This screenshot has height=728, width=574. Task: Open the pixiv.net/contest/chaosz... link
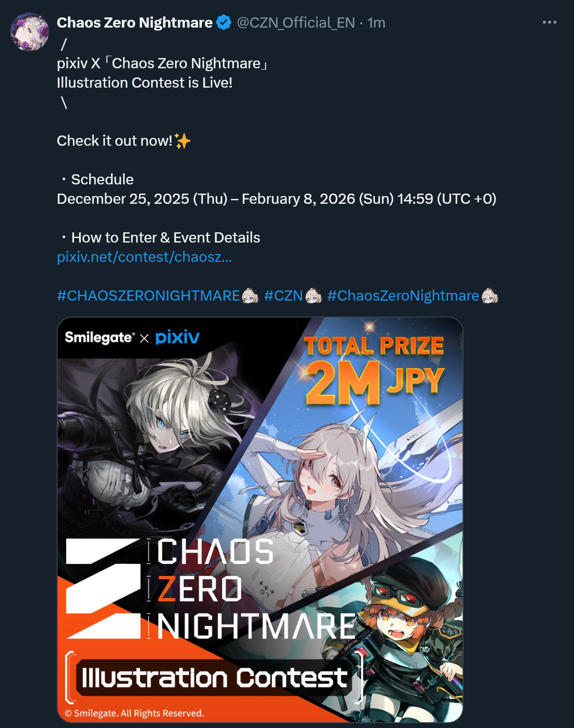[x=144, y=257]
